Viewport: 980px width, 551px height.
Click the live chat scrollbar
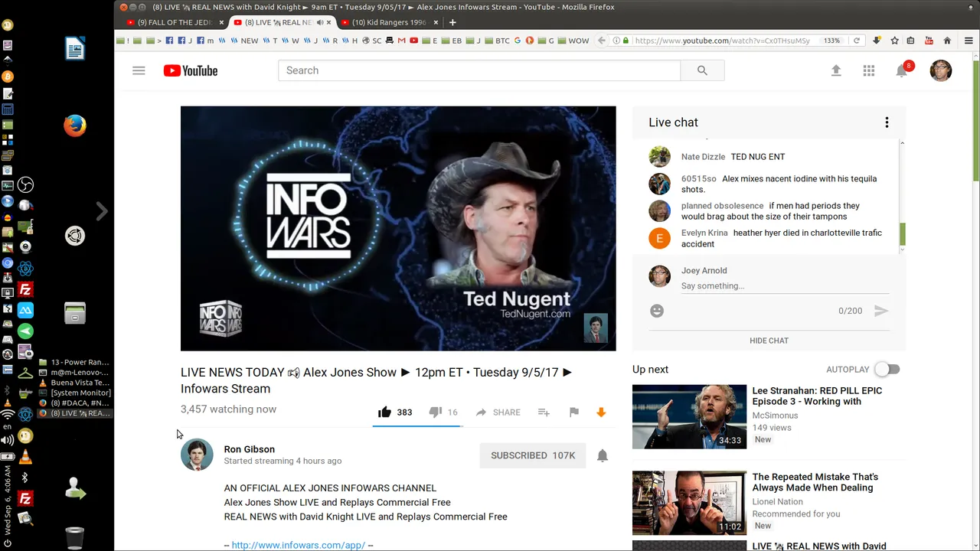point(903,233)
